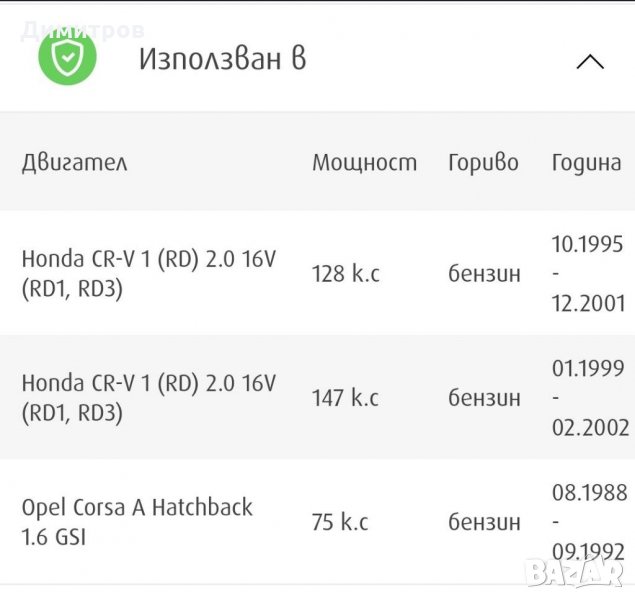
Task: Click бензин in the 147 к.с row
Action: (x=484, y=397)
